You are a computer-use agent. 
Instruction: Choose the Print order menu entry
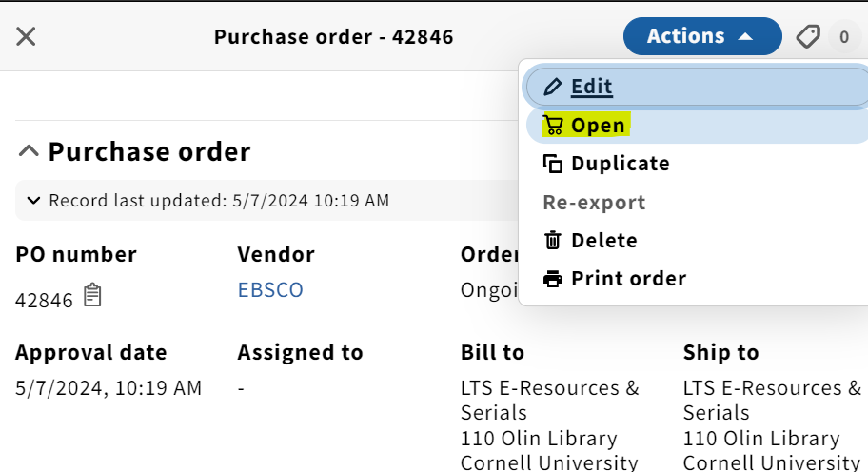tap(628, 278)
